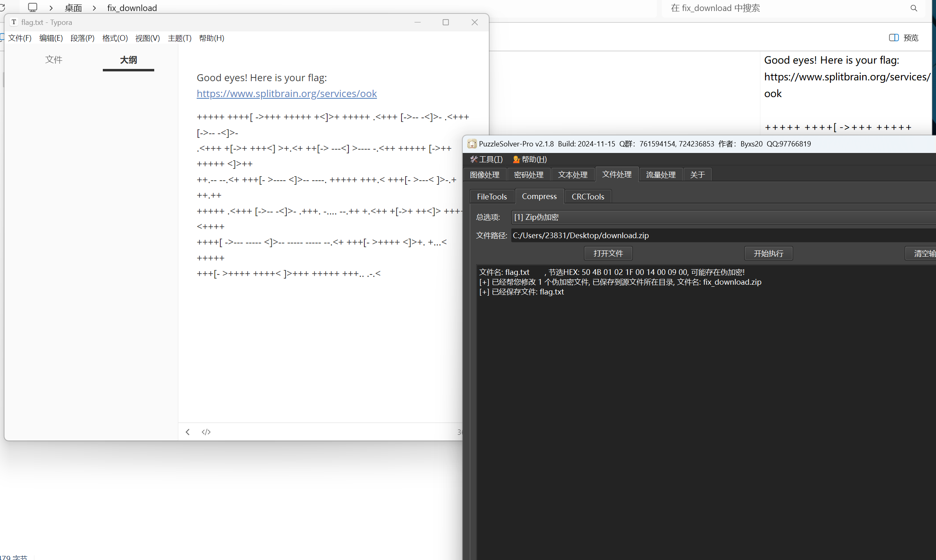Click the This PC monitor icon in address bar
Viewport: 936px width, 560px height.
pyautogui.click(x=33, y=7)
